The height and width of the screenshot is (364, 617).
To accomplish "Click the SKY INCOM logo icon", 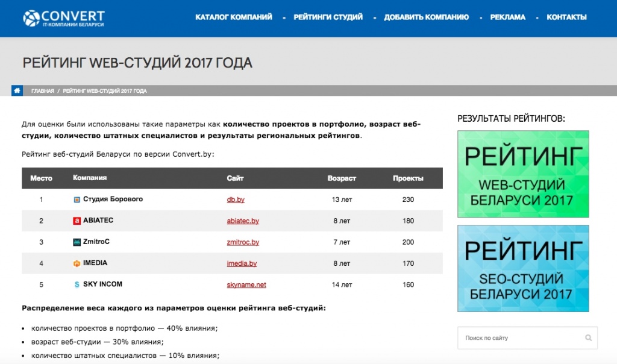I will point(77,284).
